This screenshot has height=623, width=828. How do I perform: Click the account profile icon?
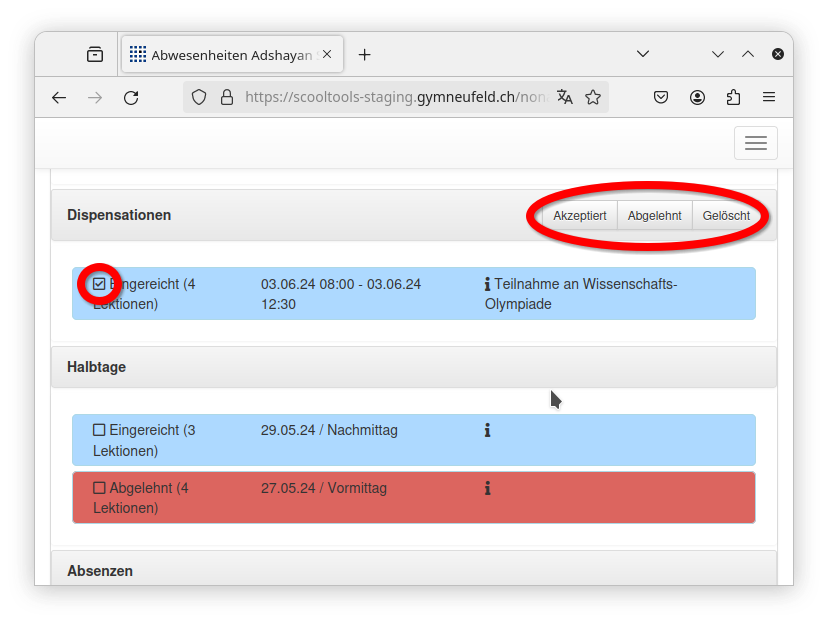point(697,97)
